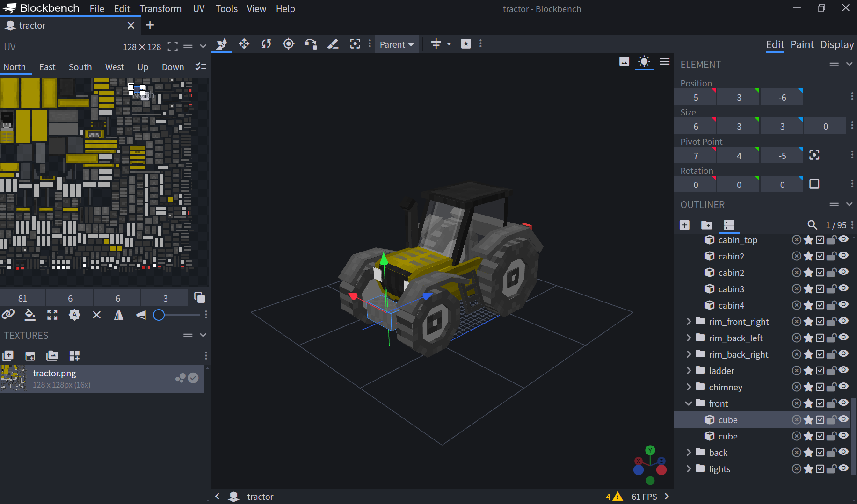Click the Position X value field
Screen dimensions: 857x504
696,97
